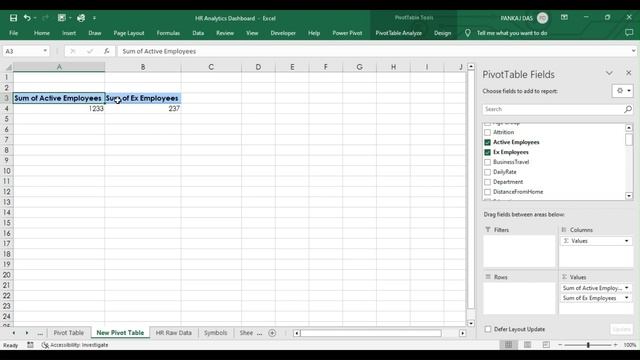Screen dimensions: 640x360
Task: Check the Department field checkbox
Action: 487,182
